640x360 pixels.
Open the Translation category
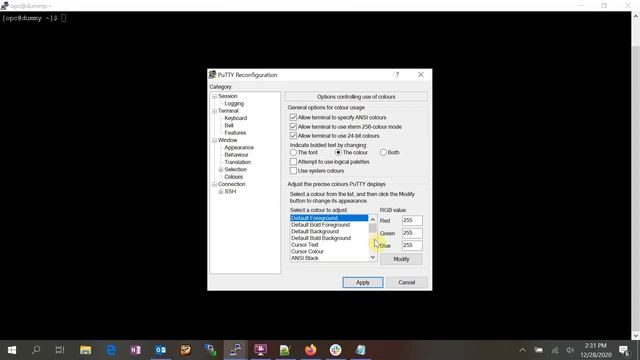(238, 162)
